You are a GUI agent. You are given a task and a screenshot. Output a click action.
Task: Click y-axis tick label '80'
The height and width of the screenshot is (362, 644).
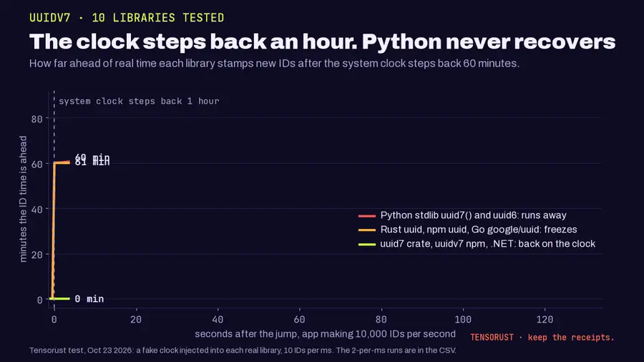(36, 119)
